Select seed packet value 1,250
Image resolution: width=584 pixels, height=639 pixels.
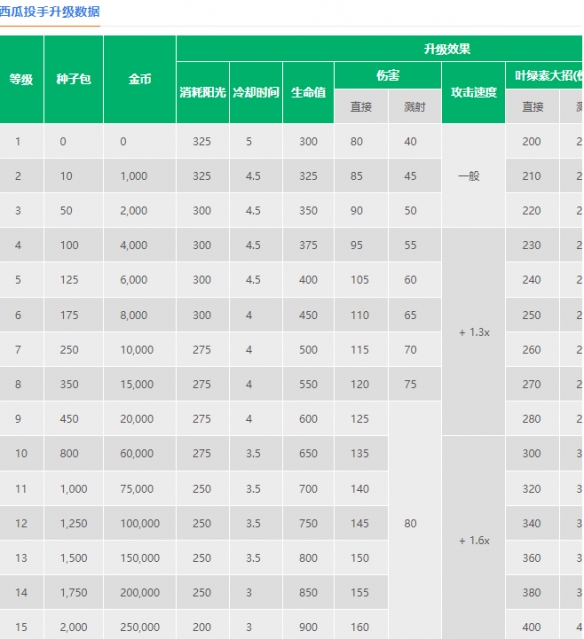coord(73,523)
